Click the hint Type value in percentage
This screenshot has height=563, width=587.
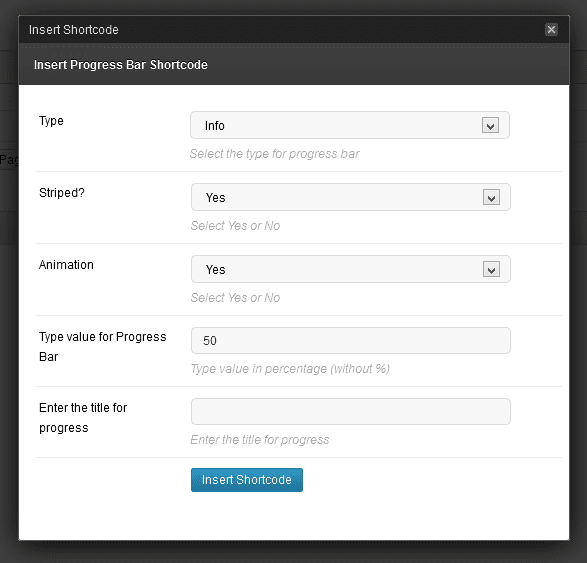(x=290, y=369)
